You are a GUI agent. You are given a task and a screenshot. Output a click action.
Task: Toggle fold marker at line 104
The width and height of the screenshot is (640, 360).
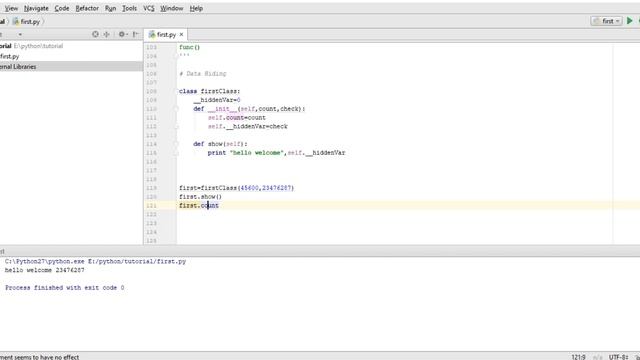tap(176, 56)
